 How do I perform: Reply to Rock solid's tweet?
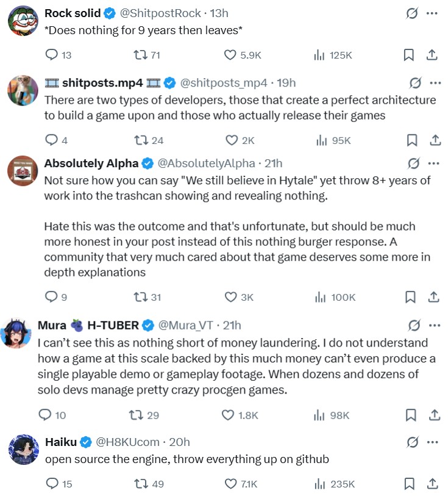52,55
